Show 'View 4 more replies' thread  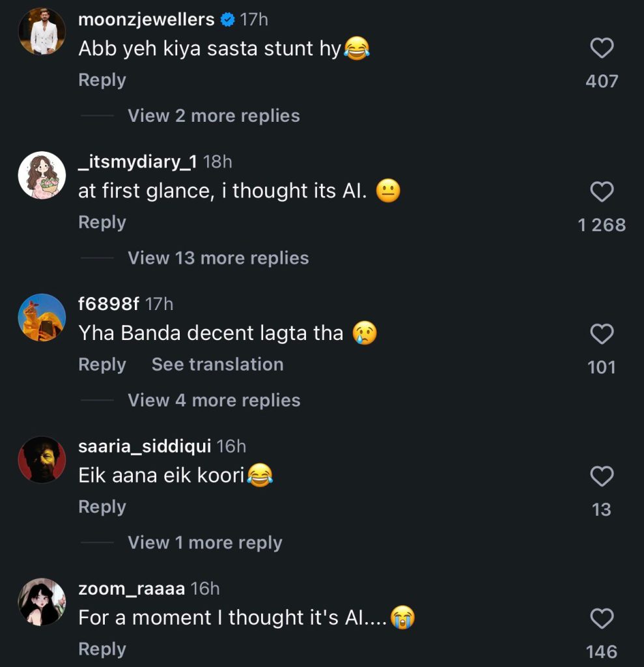(x=214, y=401)
